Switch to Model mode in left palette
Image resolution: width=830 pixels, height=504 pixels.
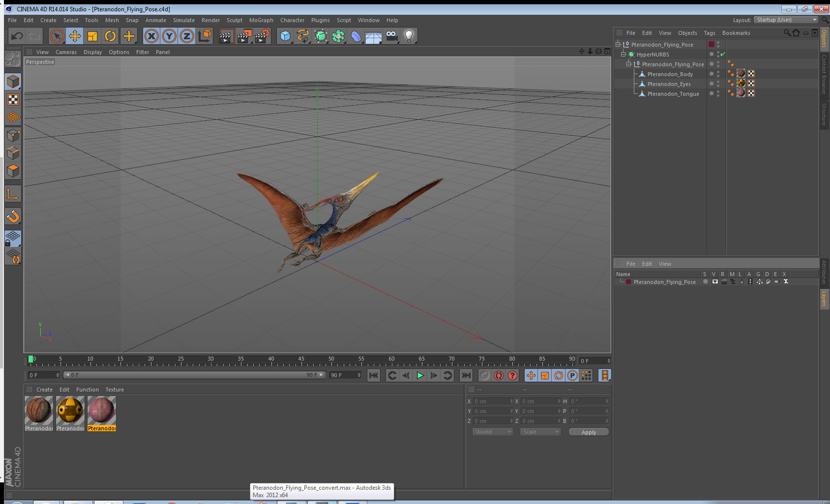(13, 82)
